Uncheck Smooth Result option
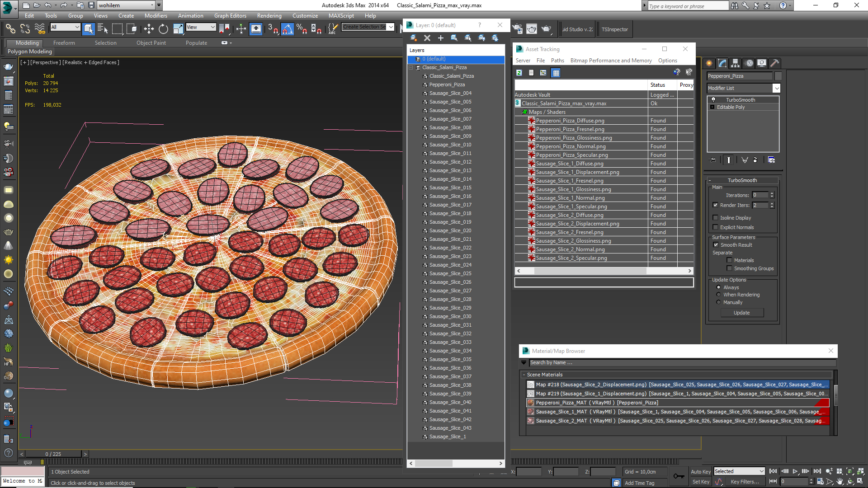 pos(715,245)
